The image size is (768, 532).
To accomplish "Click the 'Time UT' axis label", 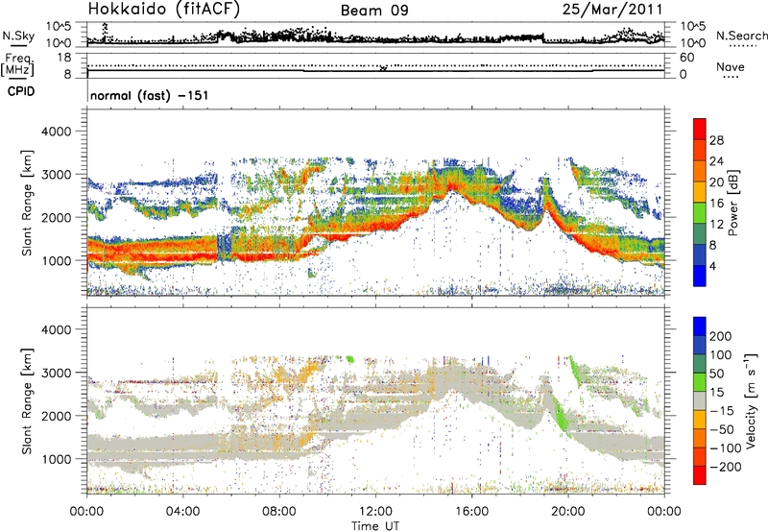I will (375, 525).
